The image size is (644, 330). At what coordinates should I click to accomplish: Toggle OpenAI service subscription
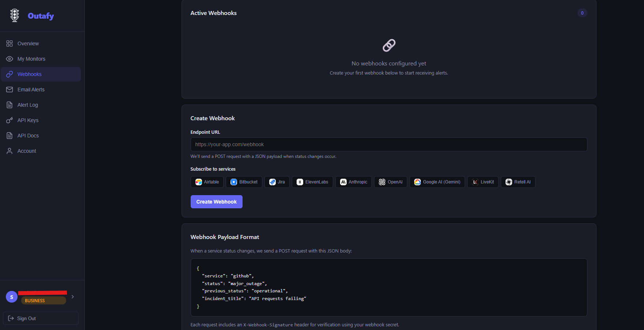click(390, 182)
